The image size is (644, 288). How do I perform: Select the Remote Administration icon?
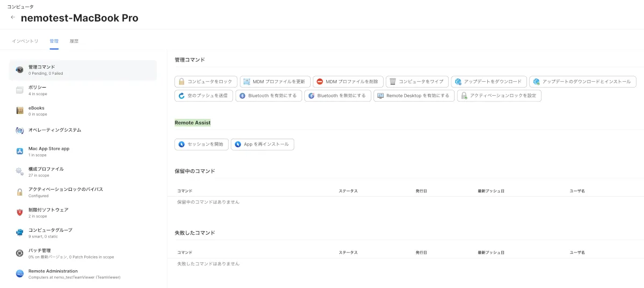pyautogui.click(x=19, y=273)
